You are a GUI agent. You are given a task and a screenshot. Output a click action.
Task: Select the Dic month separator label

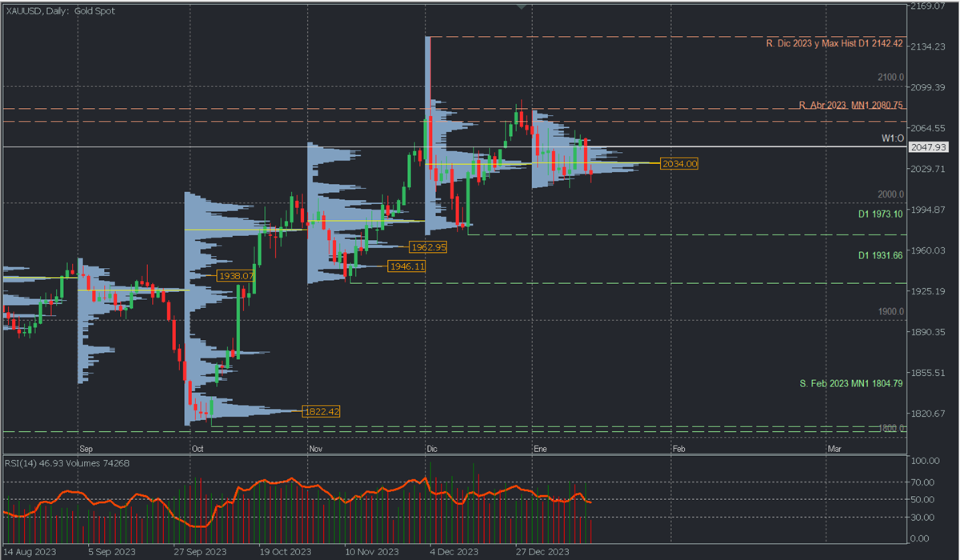[x=432, y=450]
